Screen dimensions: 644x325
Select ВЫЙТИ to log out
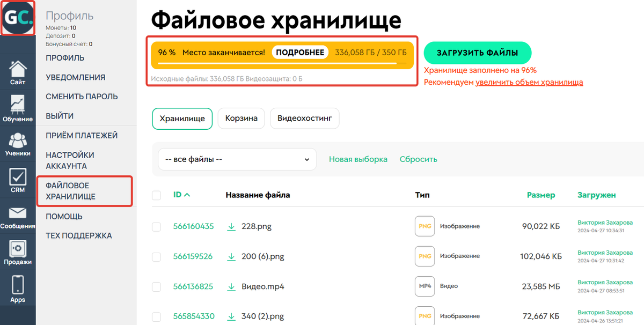click(60, 116)
